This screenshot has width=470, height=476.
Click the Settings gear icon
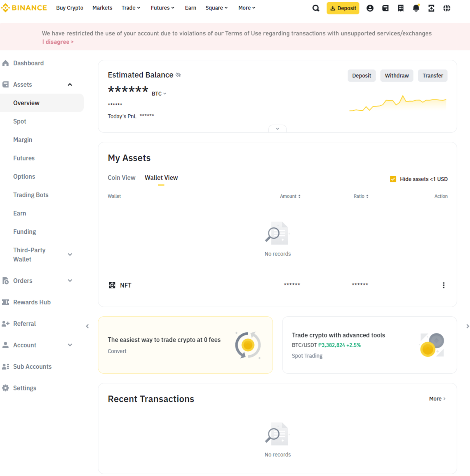pyautogui.click(x=6, y=388)
